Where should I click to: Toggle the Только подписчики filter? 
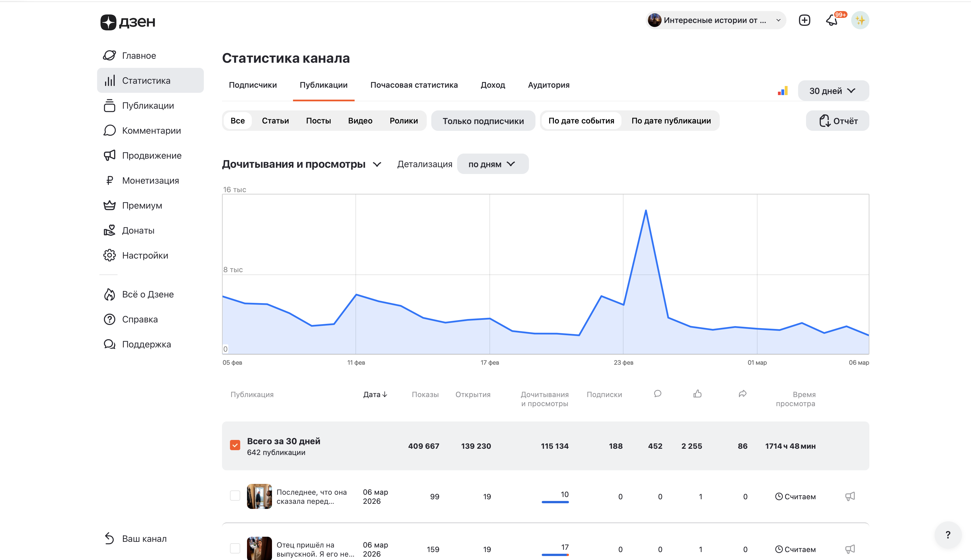[x=483, y=121]
